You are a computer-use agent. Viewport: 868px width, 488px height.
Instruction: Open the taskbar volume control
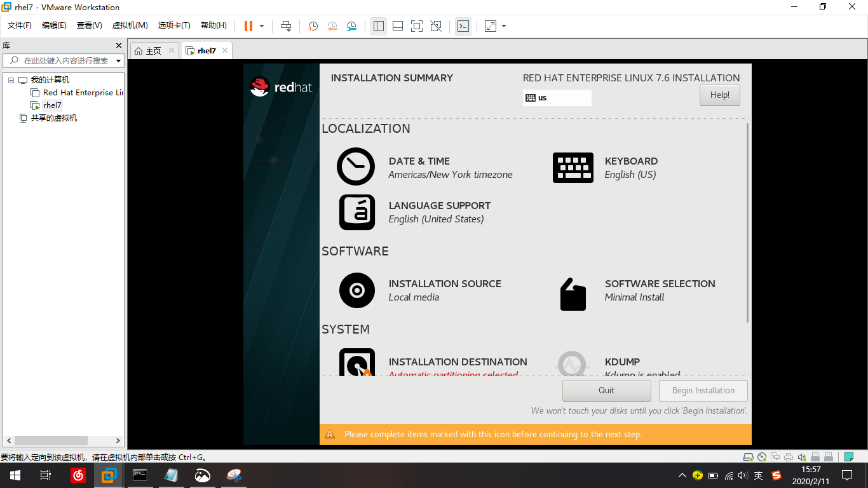pyautogui.click(x=743, y=475)
